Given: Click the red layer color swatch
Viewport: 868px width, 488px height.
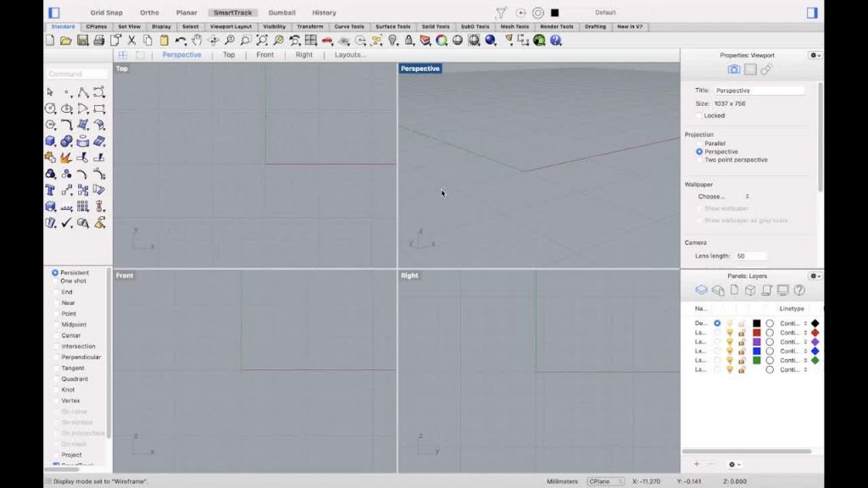Looking at the screenshot, I should (x=757, y=332).
